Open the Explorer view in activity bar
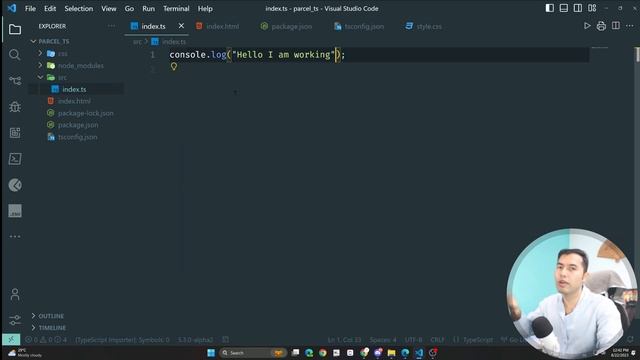The image size is (640, 360). click(x=15, y=29)
